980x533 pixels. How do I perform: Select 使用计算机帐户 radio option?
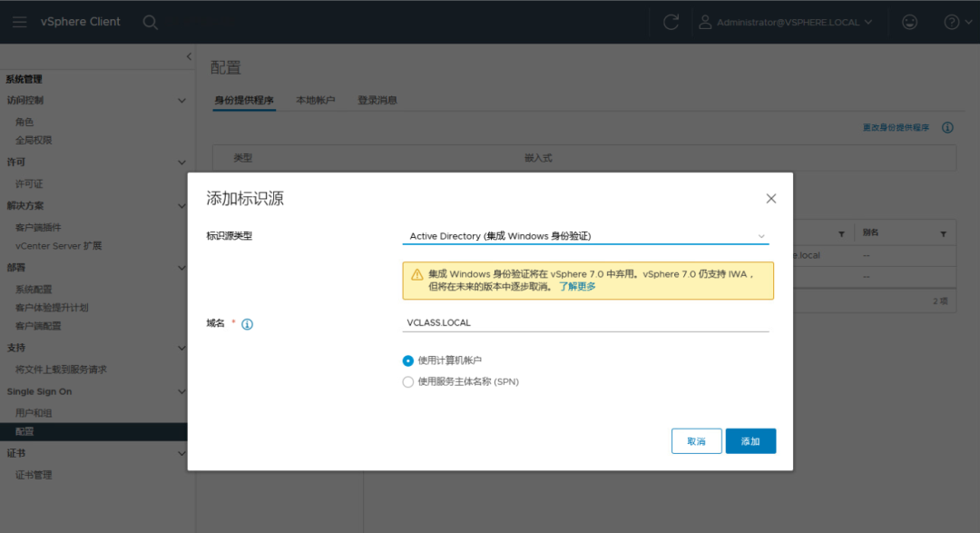[x=407, y=361]
